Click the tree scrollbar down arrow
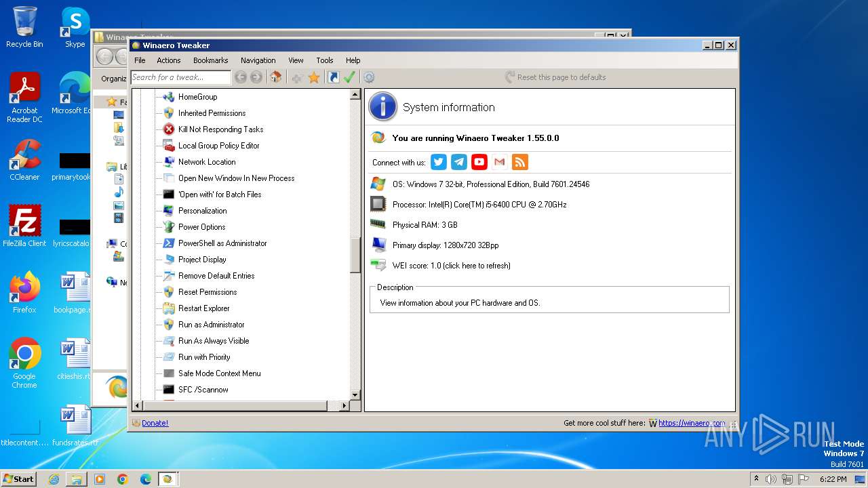Screen dimensions: 868x488 click(355, 395)
